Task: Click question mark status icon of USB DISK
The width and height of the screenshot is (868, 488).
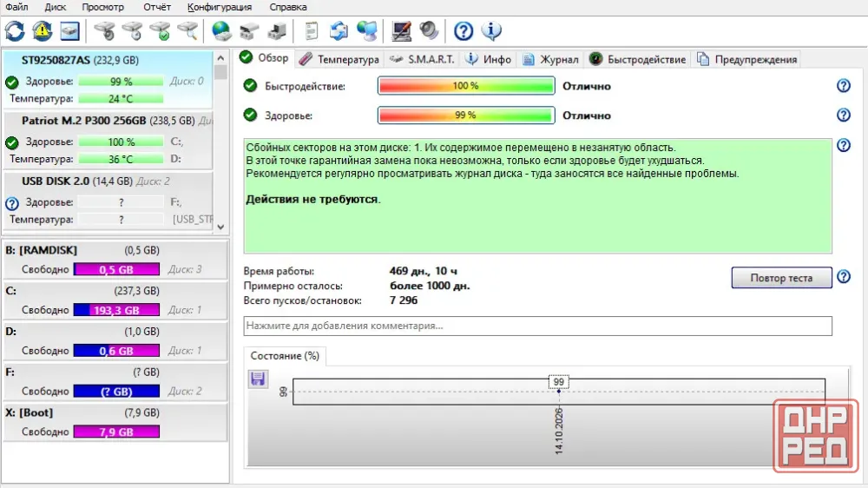Action: pos(11,203)
